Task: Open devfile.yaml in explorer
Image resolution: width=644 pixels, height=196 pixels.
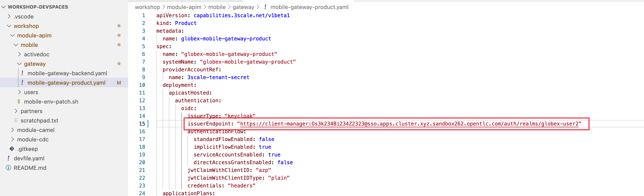Action: (x=29, y=158)
